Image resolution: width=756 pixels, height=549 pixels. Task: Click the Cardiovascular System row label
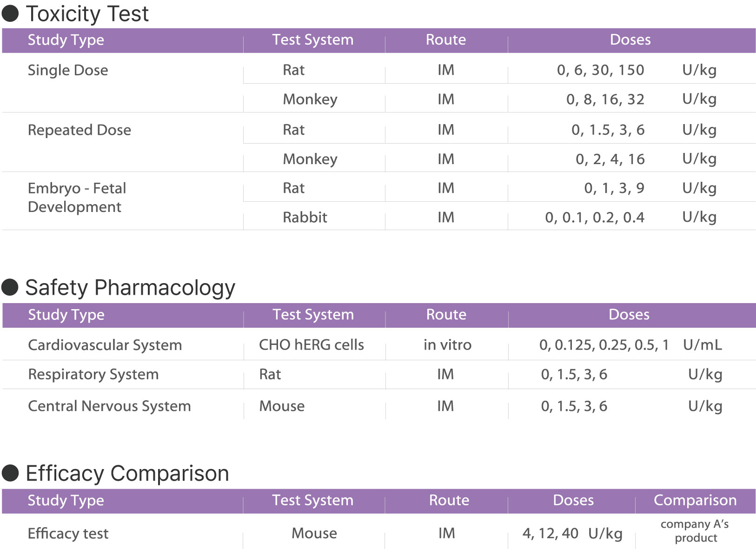tap(105, 345)
